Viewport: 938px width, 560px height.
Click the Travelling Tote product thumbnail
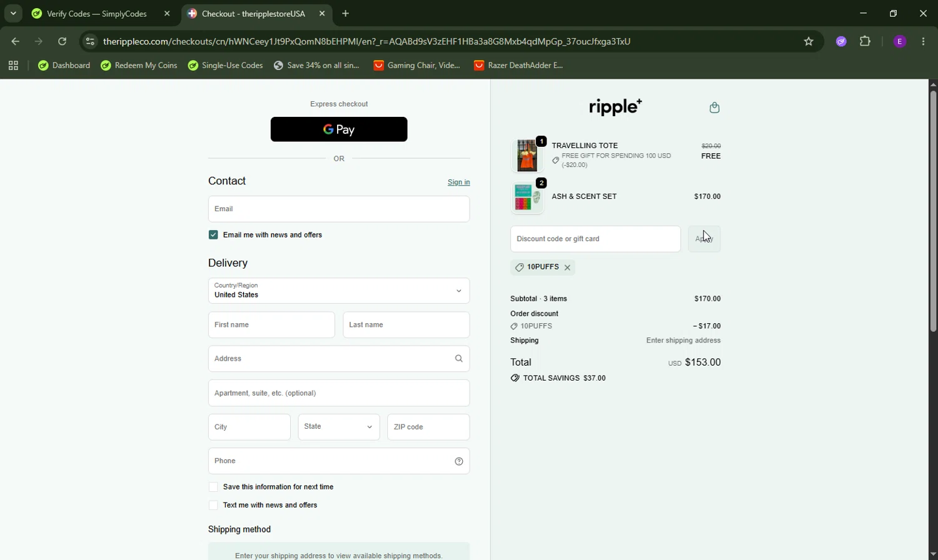pyautogui.click(x=527, y=156)
